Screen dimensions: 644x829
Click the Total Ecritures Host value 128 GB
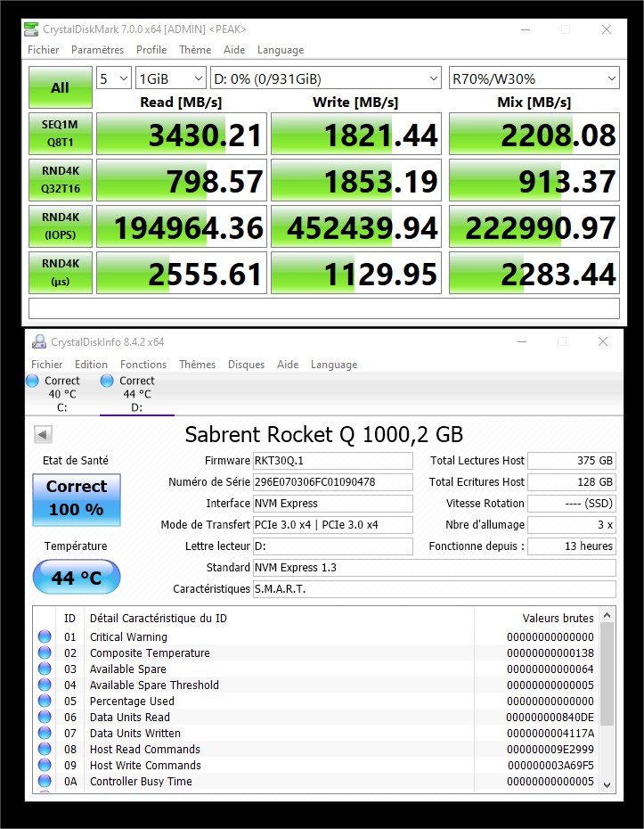pos(572,481)
